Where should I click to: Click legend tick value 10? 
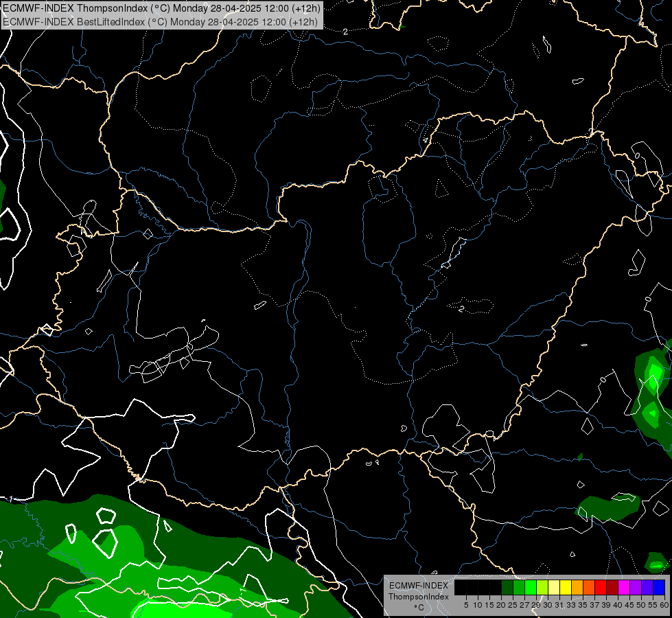pyautogui.click(x=478, y=605)
